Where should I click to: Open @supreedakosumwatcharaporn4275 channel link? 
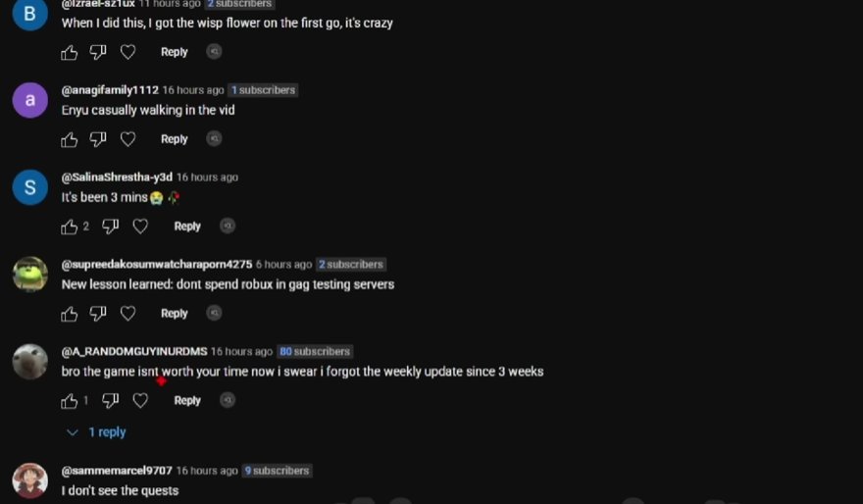[x=157, y=265]
